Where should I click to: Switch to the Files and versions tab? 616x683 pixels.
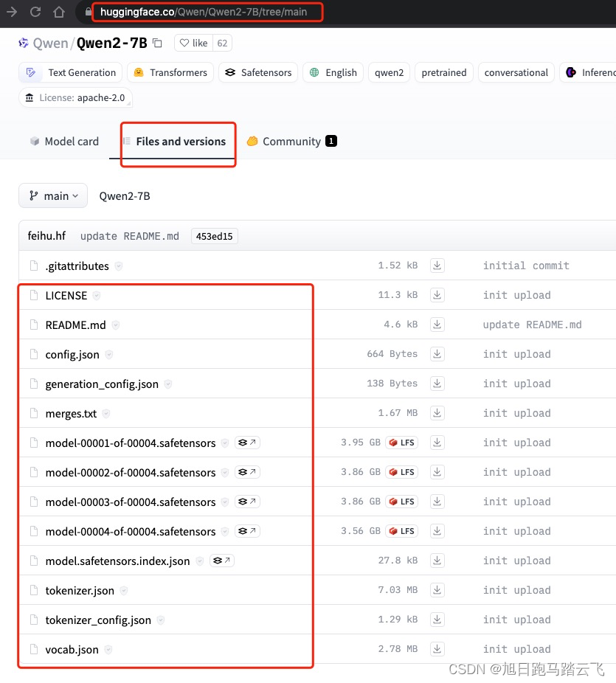point(174,142)
